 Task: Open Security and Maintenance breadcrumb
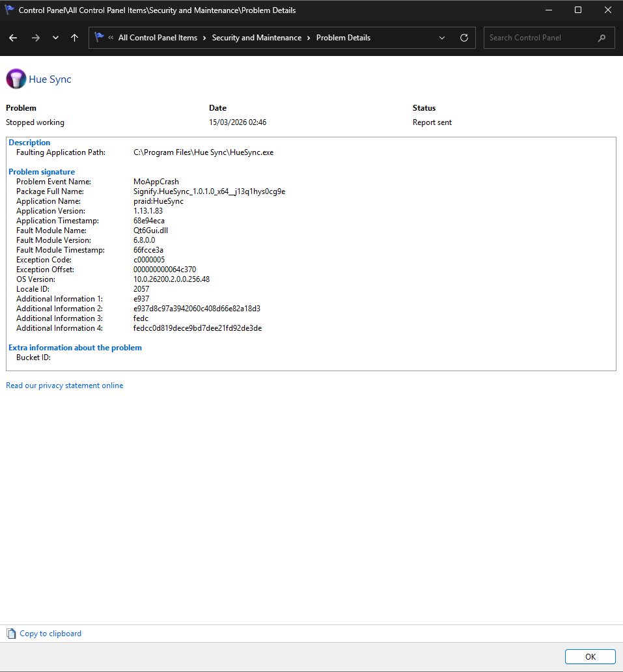point(256,38)
